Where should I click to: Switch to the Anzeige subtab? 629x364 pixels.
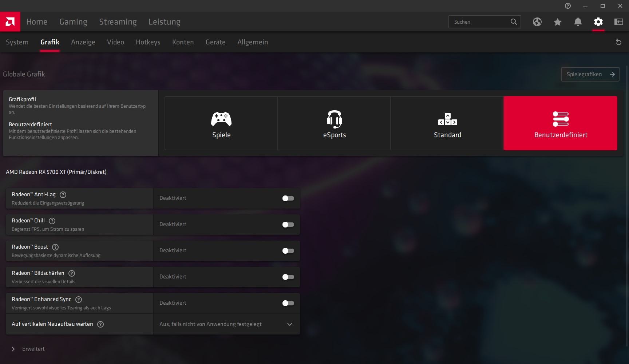(x=83, y=42)
